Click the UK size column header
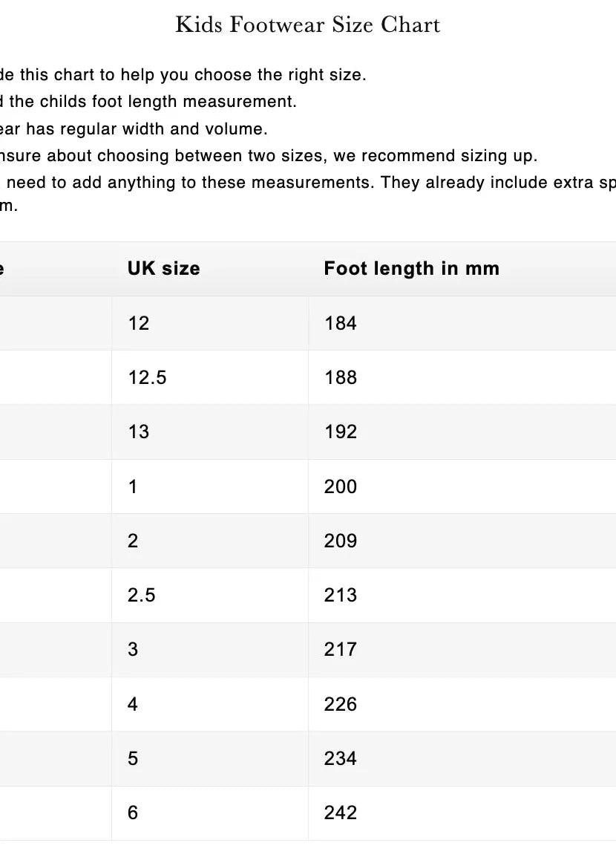 click(163, 269)
